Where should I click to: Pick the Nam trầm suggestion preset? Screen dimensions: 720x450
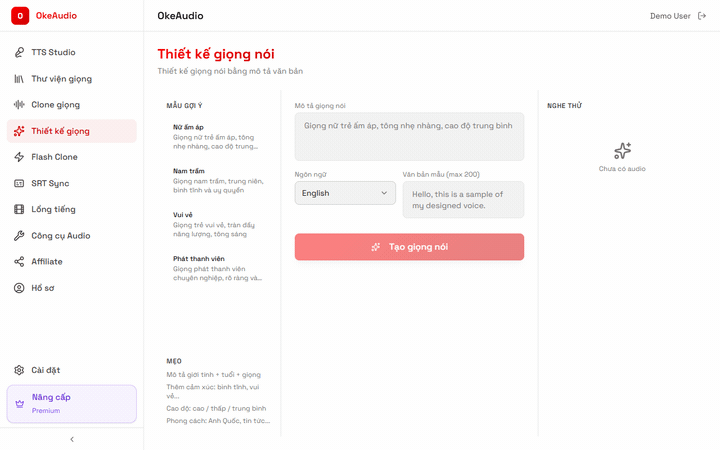(217, 180)
